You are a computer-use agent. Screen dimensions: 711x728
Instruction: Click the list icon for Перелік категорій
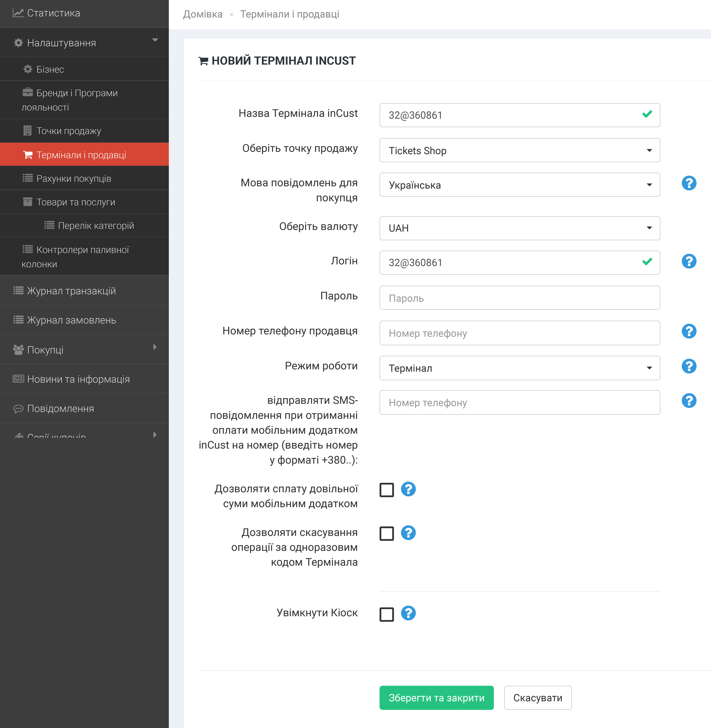click(x=49, y=225)
